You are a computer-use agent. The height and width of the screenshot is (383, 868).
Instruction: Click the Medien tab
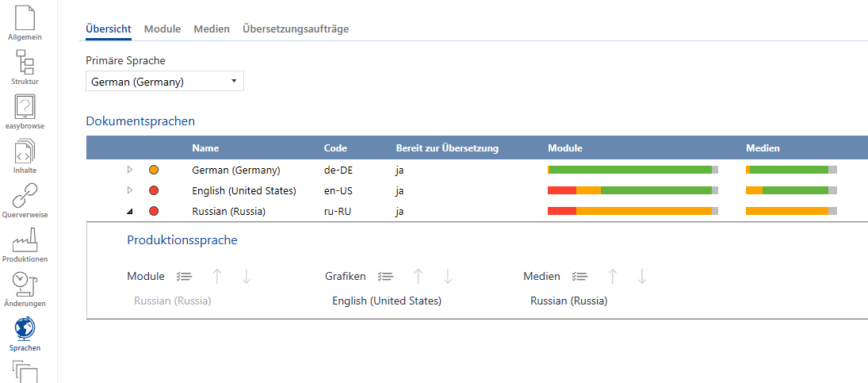(x=212, y=29)
